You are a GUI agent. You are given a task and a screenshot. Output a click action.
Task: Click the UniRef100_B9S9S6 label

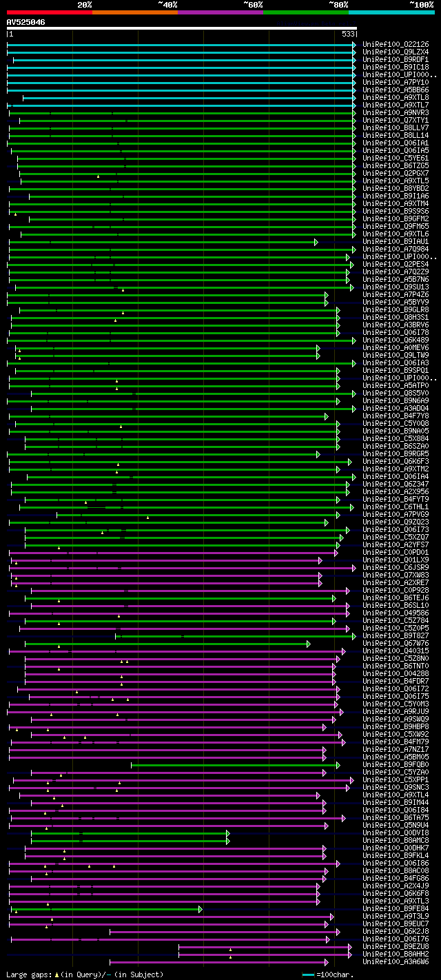[396, 211]
